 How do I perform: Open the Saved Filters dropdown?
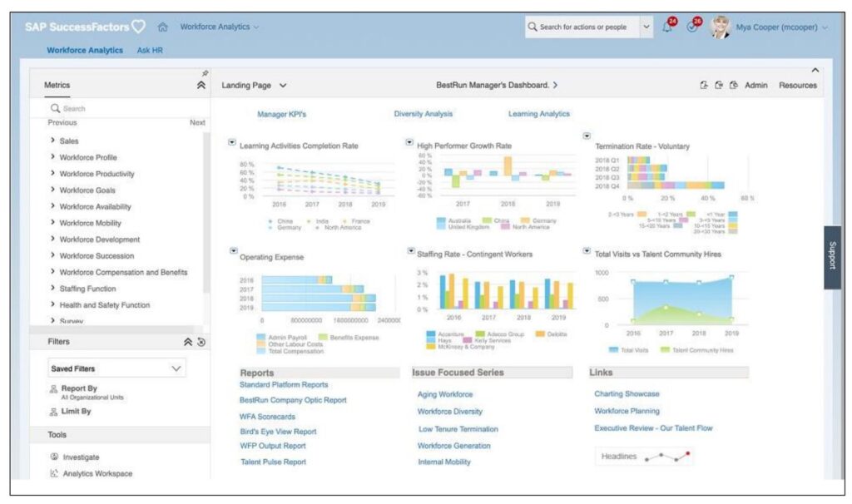(x=116, y=368)
